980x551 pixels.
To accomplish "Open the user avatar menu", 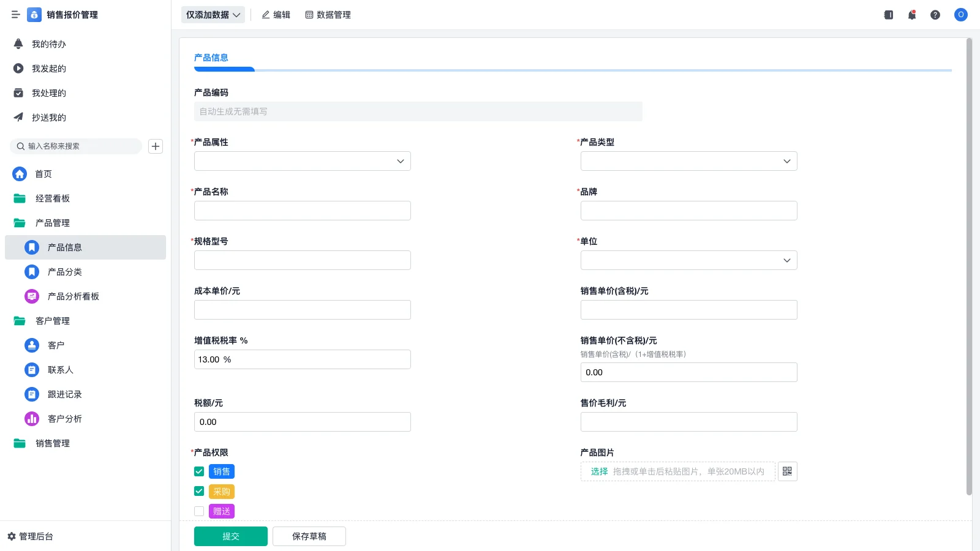I will click(x=961, y=15).
